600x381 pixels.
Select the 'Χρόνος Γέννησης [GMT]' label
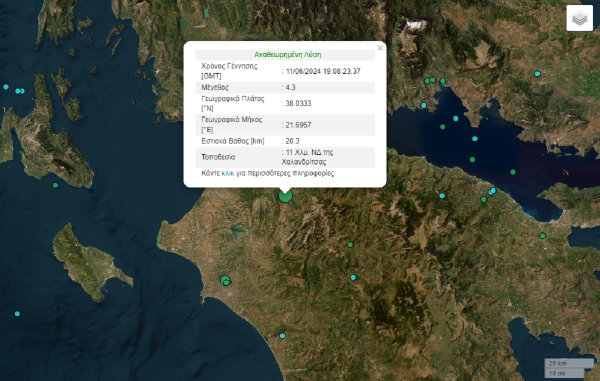click(229, 71)
